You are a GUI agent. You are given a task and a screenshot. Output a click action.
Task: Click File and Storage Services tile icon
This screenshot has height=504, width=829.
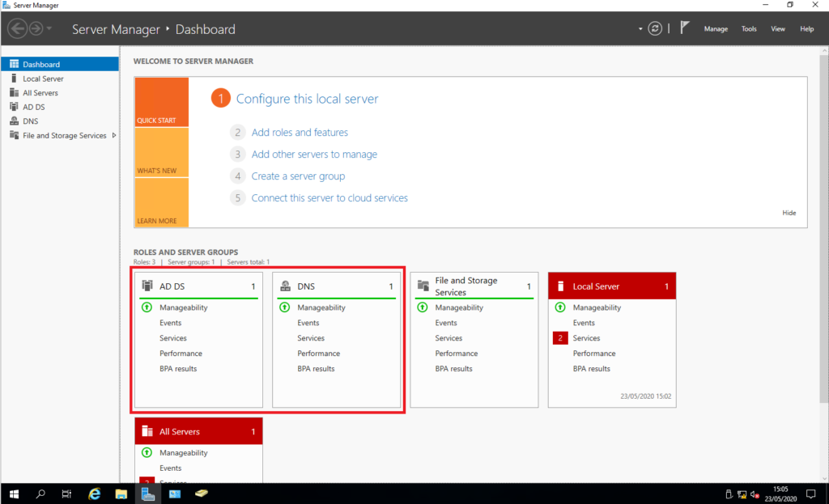[423, 286]
